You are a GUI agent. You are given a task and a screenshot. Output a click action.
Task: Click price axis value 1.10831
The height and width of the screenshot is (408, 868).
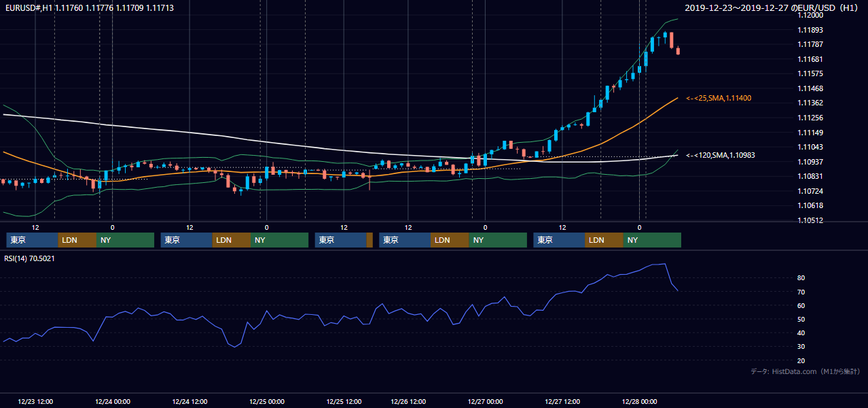coord(810,176)
